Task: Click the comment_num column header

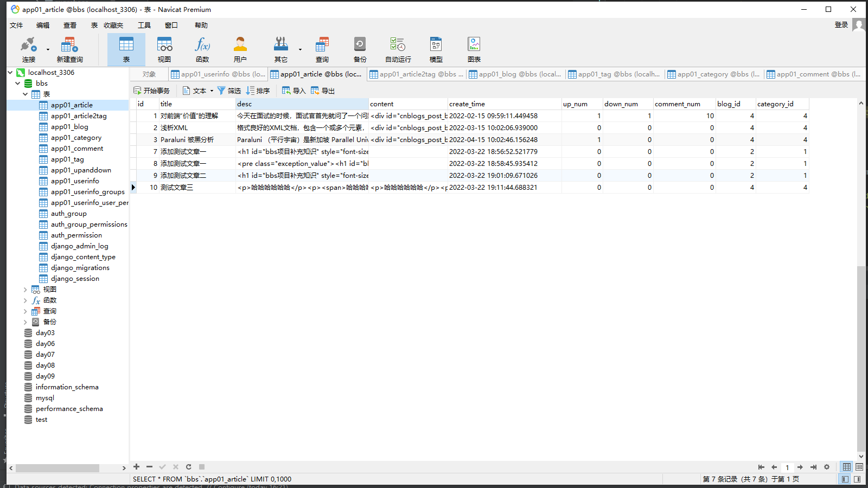Action: coord(684,104)
